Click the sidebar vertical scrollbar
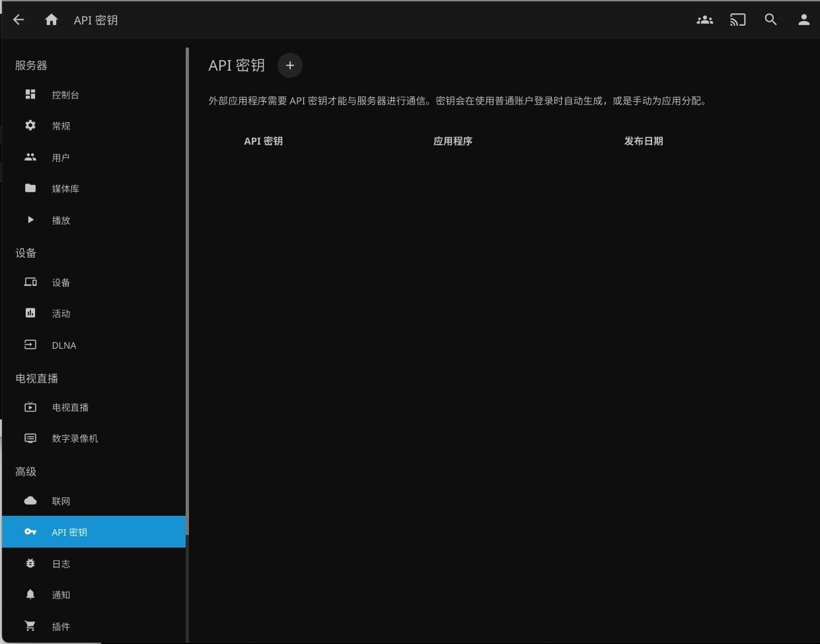This screenshot has height=644, width=820. 187,291
